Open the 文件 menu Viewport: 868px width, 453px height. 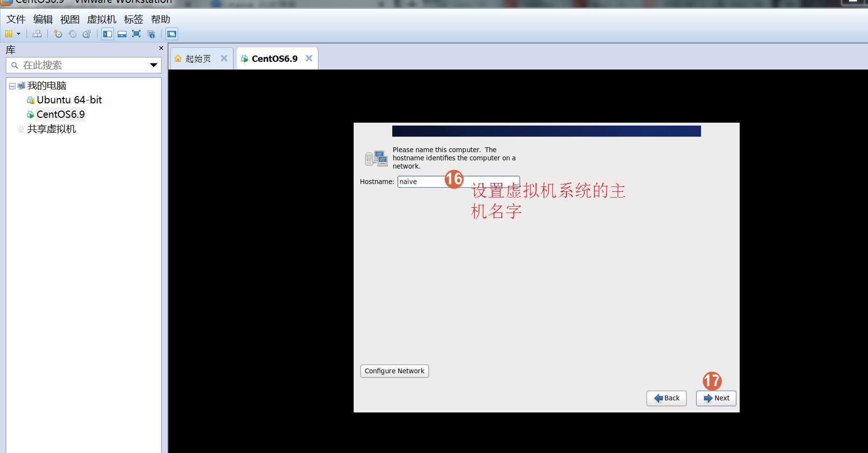tap(16, 19)
